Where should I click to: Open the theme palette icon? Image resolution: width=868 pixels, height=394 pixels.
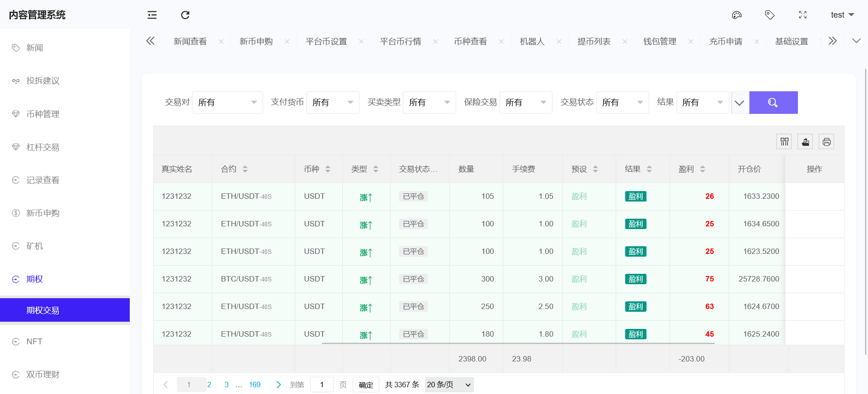pyautogui.click(x=736, y=15)
